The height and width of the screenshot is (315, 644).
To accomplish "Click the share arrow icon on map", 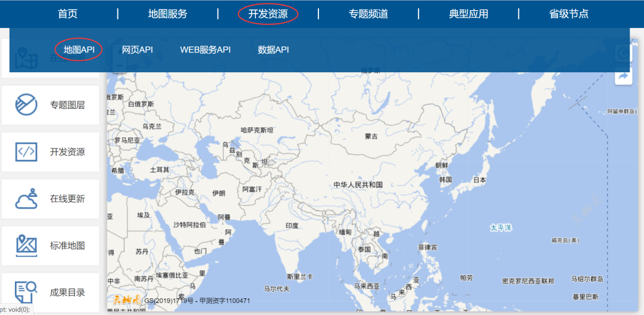I will coord(623,76).
